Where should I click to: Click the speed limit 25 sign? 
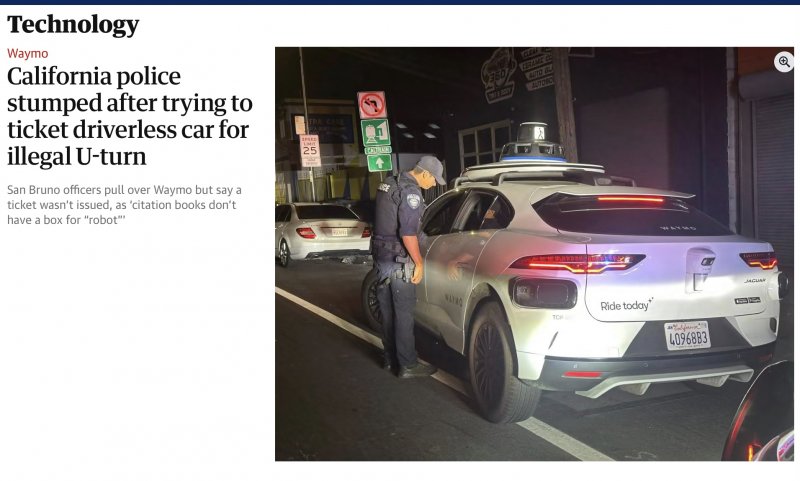tap(310, 150)
